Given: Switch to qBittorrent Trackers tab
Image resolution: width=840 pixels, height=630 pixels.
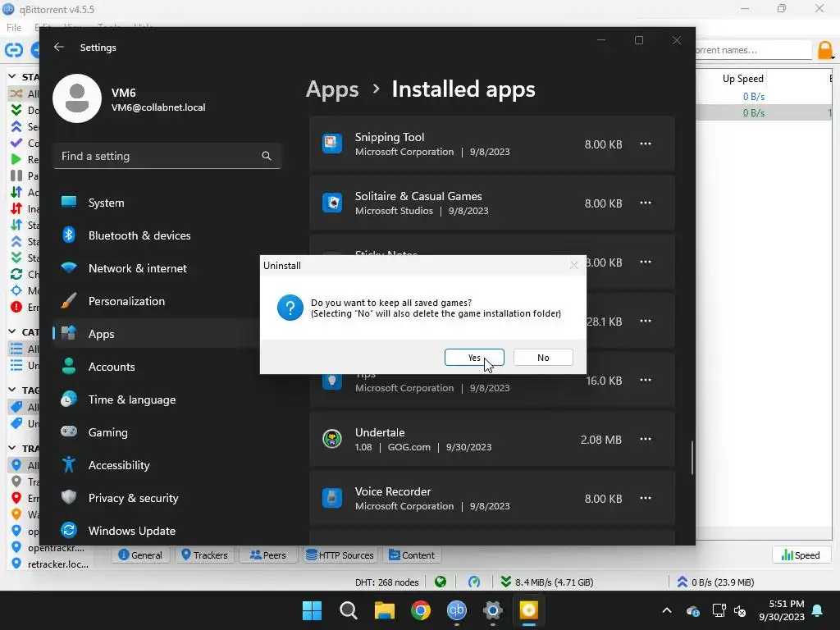Looking at the screenshot, I should pyautogui.click(x=204, y=555).
